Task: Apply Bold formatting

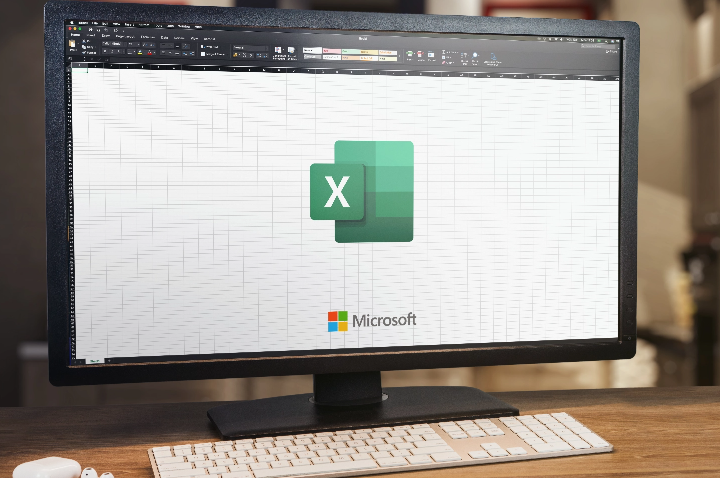Action: click(105, 51)
